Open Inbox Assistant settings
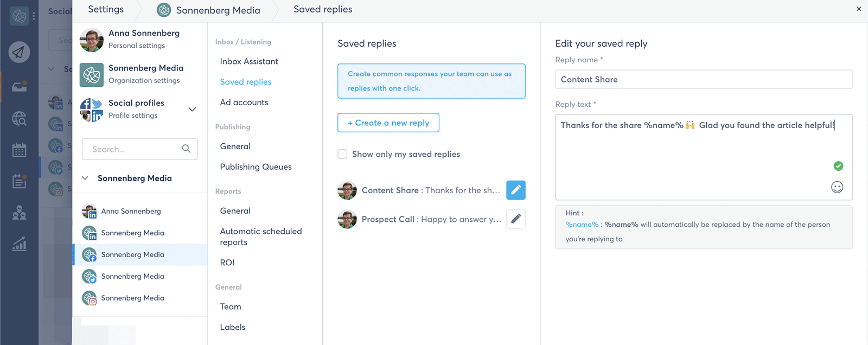 (249, 61)
